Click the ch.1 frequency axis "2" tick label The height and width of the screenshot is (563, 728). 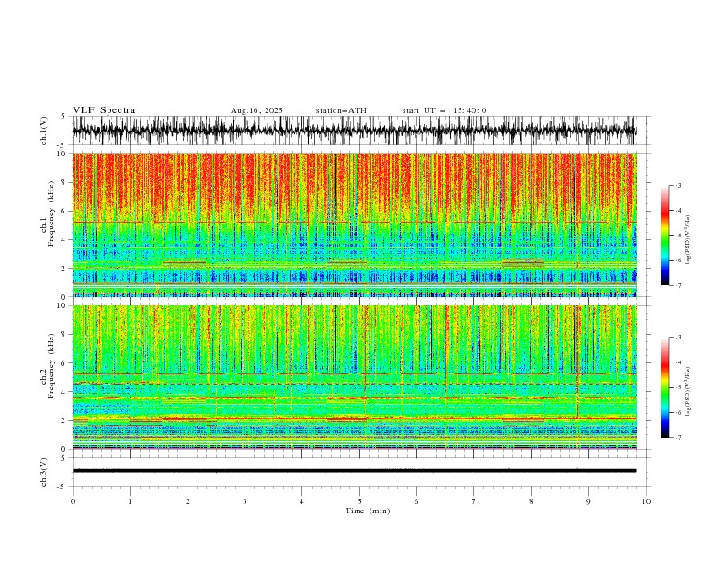(x=64, y=268)
